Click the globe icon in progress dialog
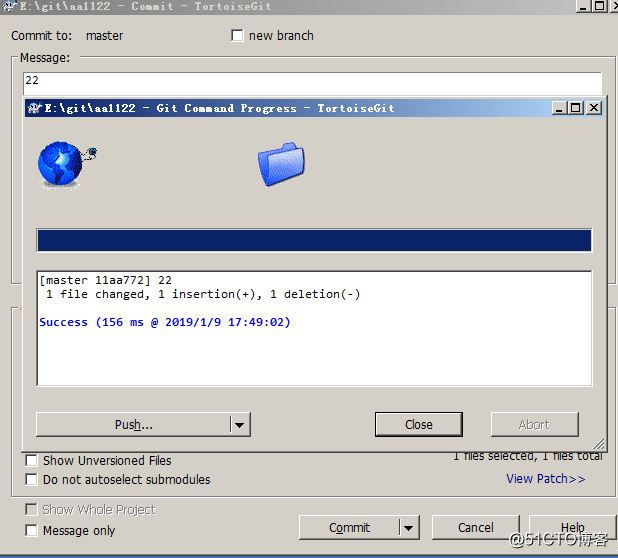 [x=66, y=165]
